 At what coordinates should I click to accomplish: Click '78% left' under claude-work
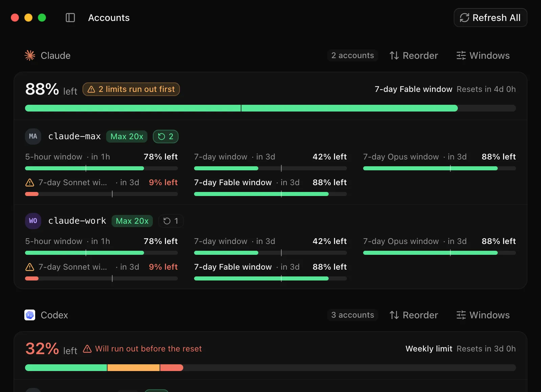[161, 241]
